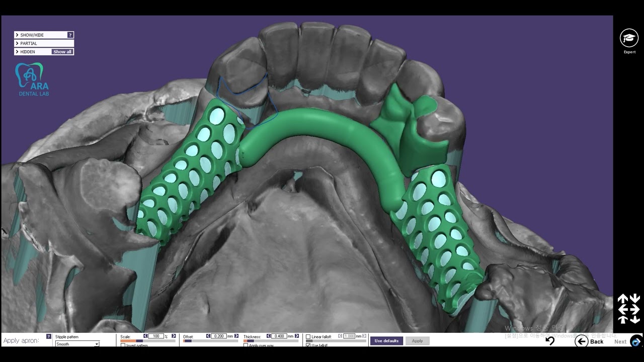Image resolution: width=644 pixels, height=362 pixels.
Task: Expand the PARTIAL section
Action: 44,43
